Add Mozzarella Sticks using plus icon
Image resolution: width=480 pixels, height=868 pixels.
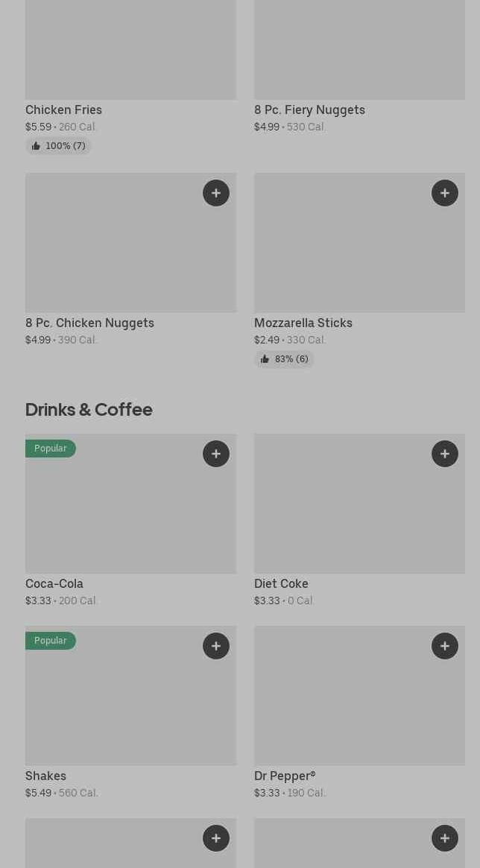click(x=445, y=193)
